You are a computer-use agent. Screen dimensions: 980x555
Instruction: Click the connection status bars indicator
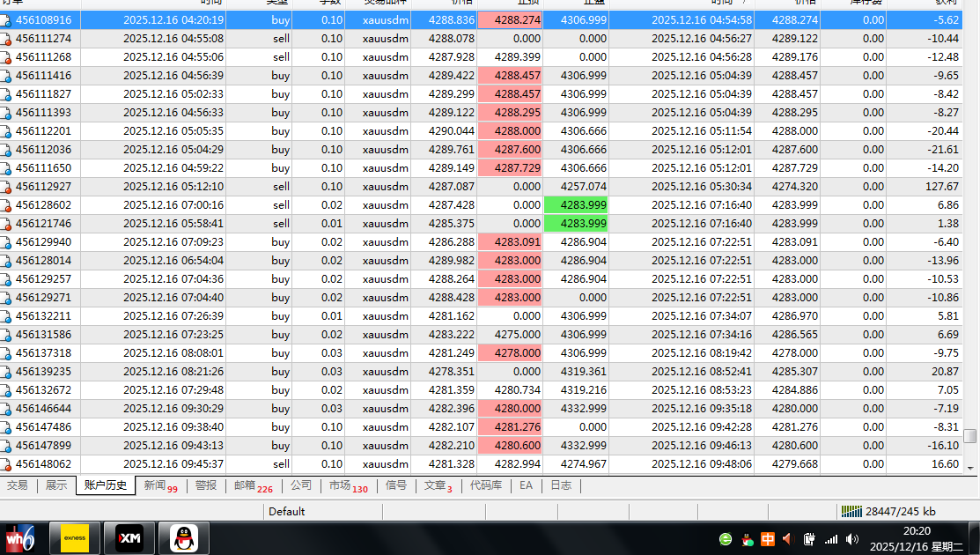(851, 511)
